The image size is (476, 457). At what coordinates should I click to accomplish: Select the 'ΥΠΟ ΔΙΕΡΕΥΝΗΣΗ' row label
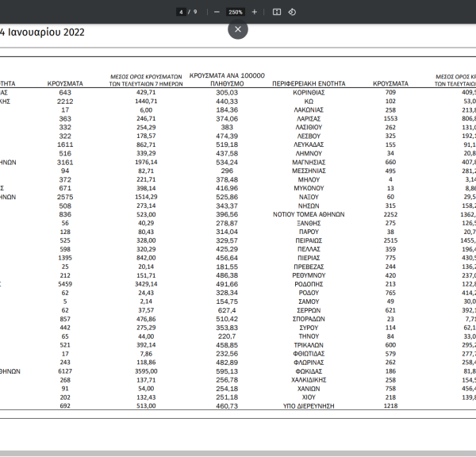(x=309, y=406)
